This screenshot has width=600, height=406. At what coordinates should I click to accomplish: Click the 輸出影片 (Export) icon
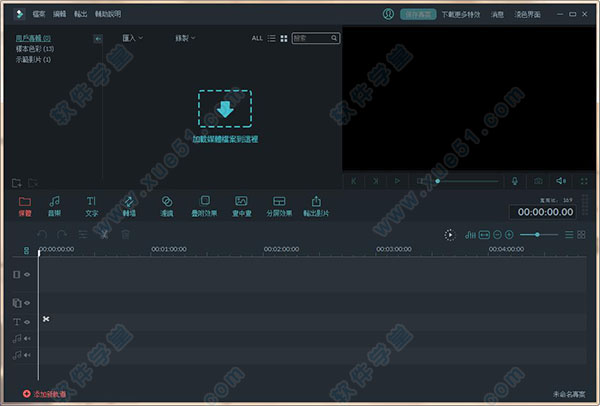tap(317, 205)
